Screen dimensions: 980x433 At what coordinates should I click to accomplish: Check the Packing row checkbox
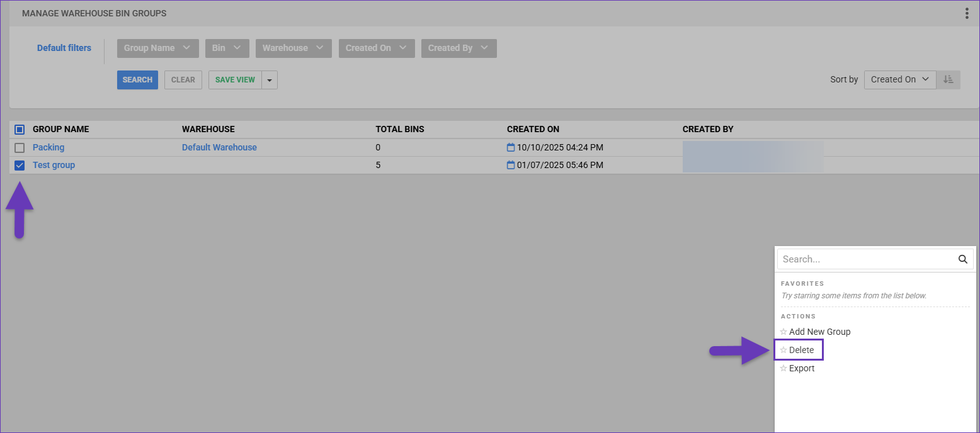pos(20,148)
